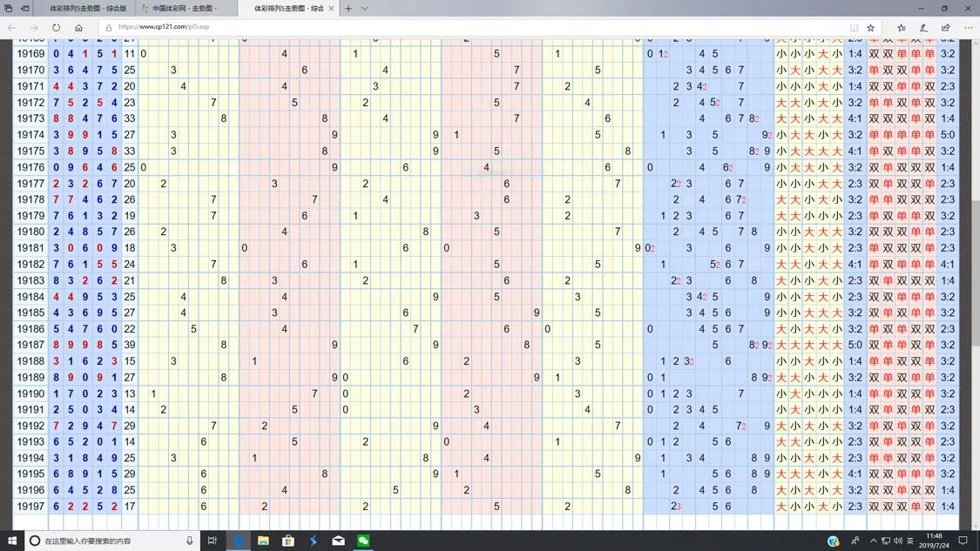Open the Mail app on the taskbar
This screenshot has width=980, height=551.
(x=338, y=541)
